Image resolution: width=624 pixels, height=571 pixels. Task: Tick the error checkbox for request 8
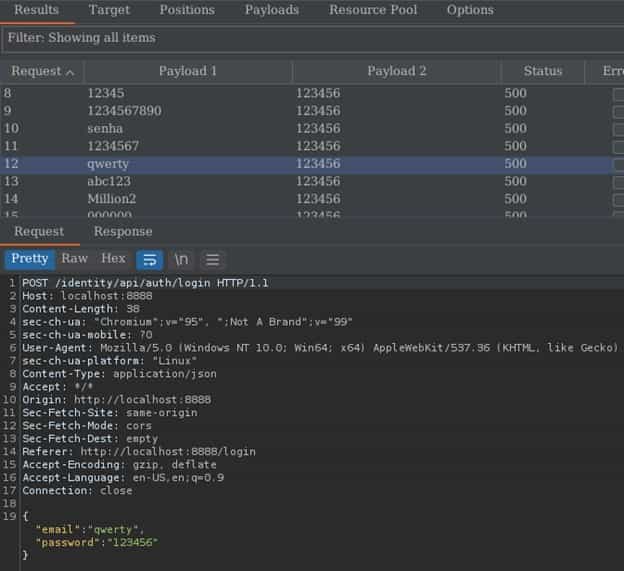click(x=618, y=95)
